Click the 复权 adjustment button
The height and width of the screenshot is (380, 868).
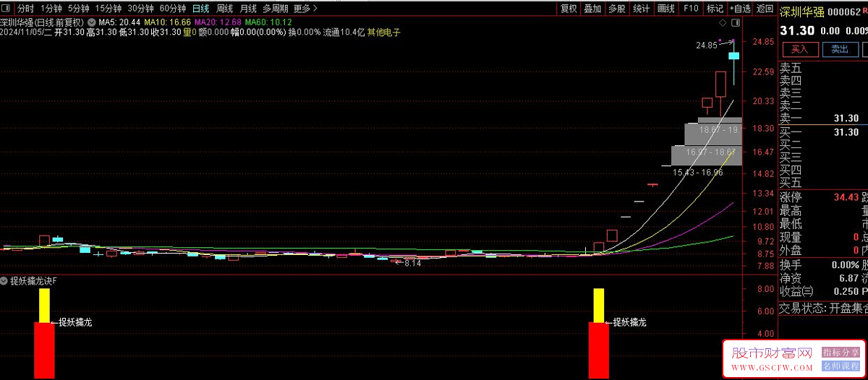[x=569, y=9]
